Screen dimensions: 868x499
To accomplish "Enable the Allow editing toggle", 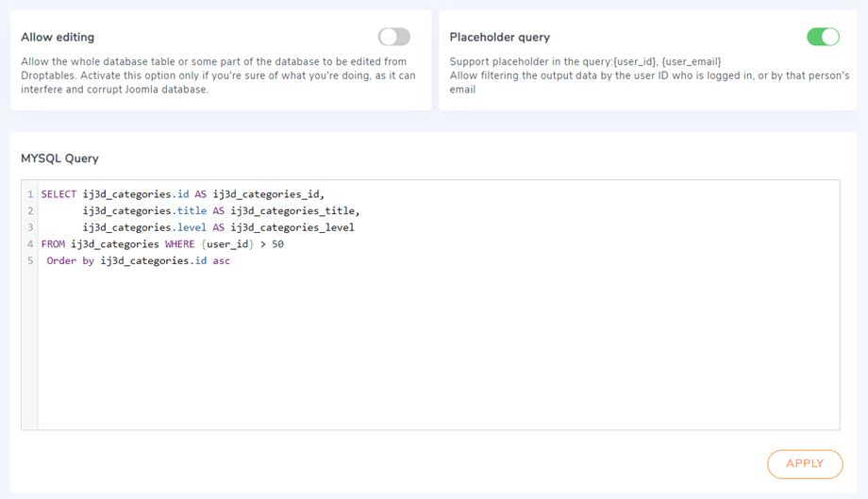I will pos(393,37).
